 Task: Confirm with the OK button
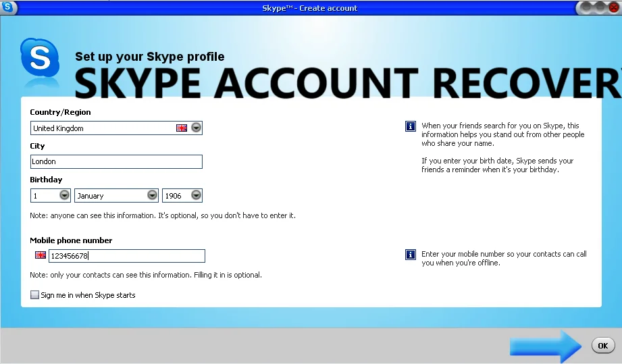pyautogui.click(x=603, y=345)
